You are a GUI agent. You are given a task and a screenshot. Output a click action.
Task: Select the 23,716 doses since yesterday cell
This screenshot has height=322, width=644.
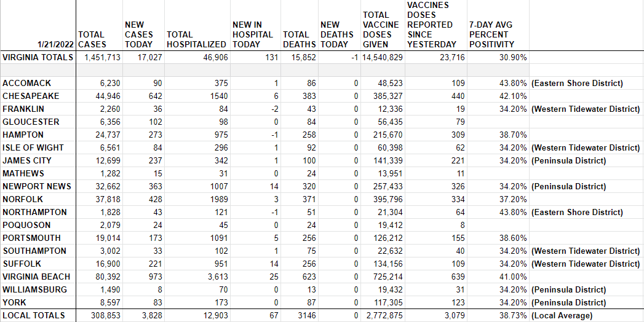[x=452, y=57]
